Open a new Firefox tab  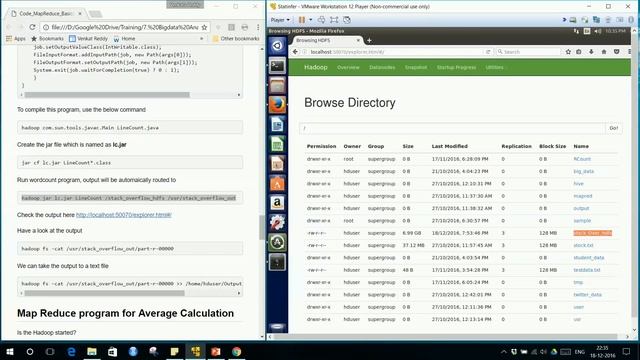click(369, 40)
